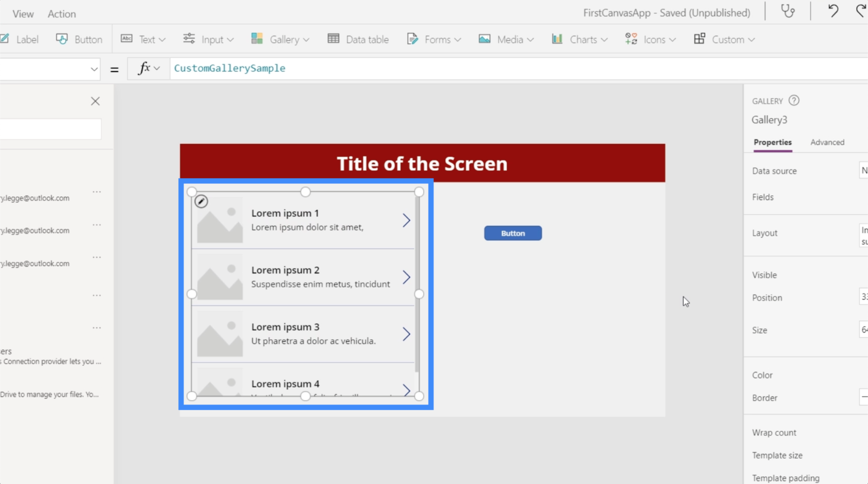This screenshot has height=484, width=868.
Task: Close the left data sources pane
Action: click(95, 101)
